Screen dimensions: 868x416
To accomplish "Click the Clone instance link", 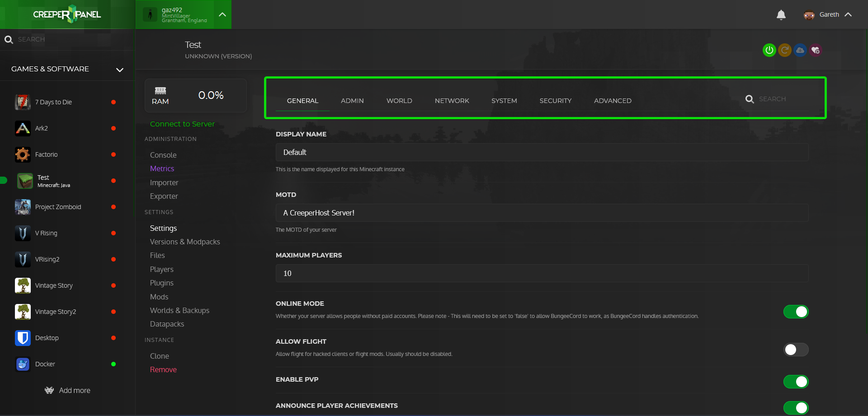I will 160,356.
